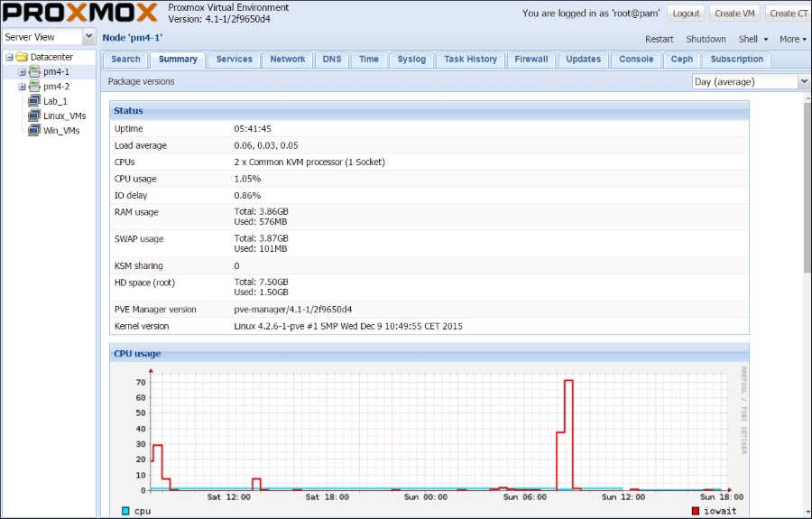This screenshot has width=812, height=519.
Task: Select the Datacenter tree item label
Action: [x=51, y=57]
